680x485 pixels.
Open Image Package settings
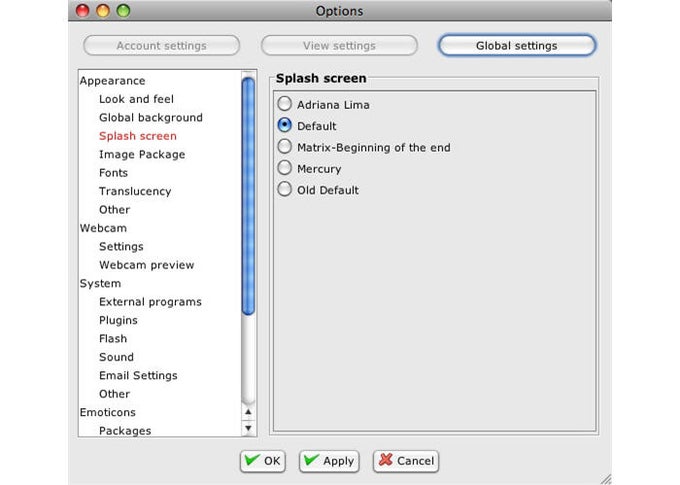point(142,154)
